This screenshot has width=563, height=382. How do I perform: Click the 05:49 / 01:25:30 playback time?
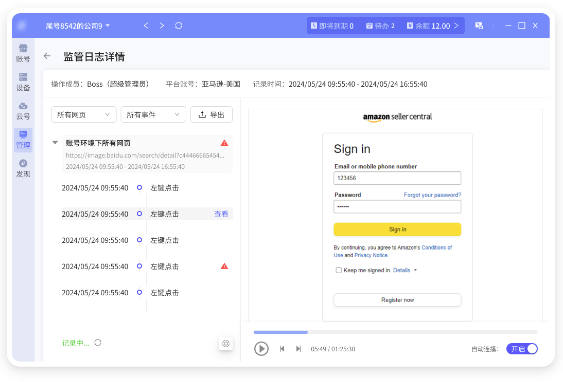click(x=333, y=349)
